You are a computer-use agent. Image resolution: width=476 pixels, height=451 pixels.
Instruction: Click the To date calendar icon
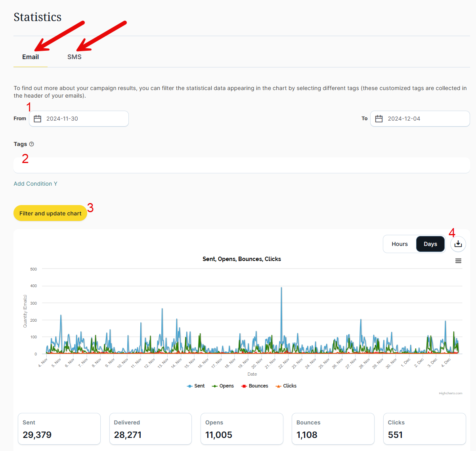[x=379, y=119]
